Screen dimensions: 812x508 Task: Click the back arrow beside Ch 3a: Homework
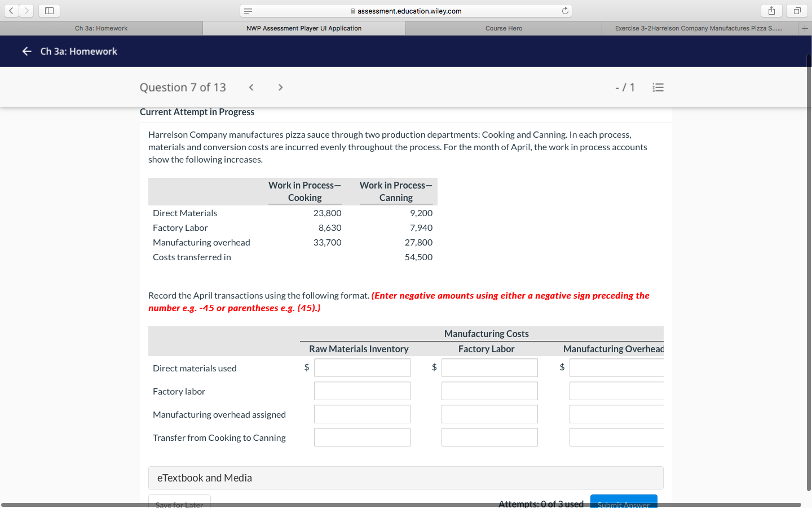[27, 51]
